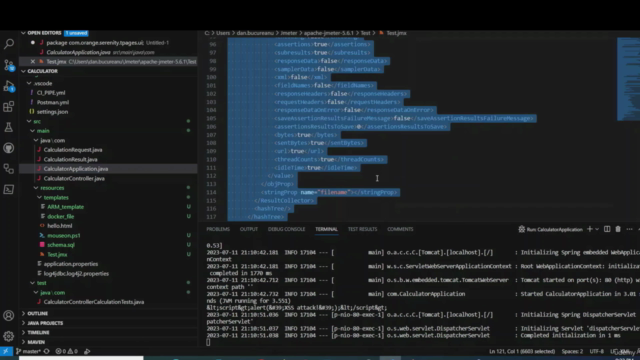Viewport: 640px width, 360px height.
Task: Open settings.json file
Action: [x=52, y=111]
